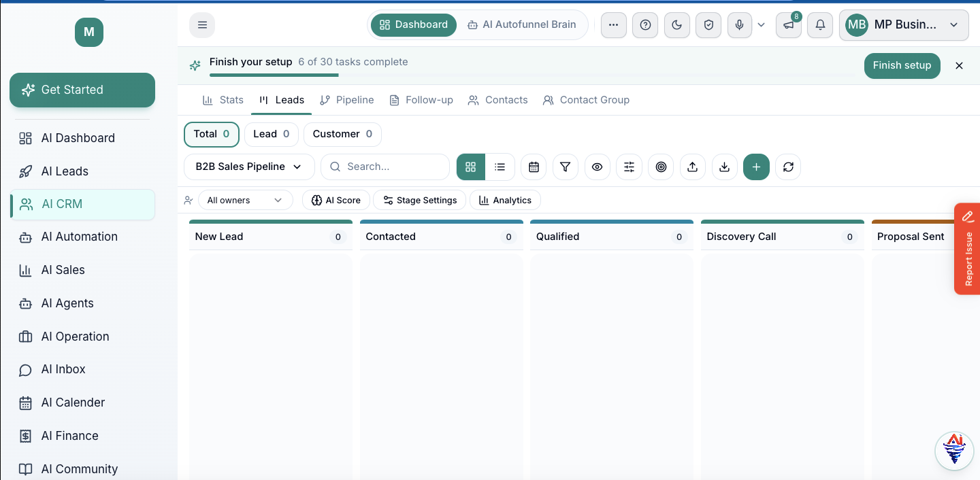This screenshot has height=480, width=980.
Task: Open AI Finance in sidebar
Action: (82, 436)
